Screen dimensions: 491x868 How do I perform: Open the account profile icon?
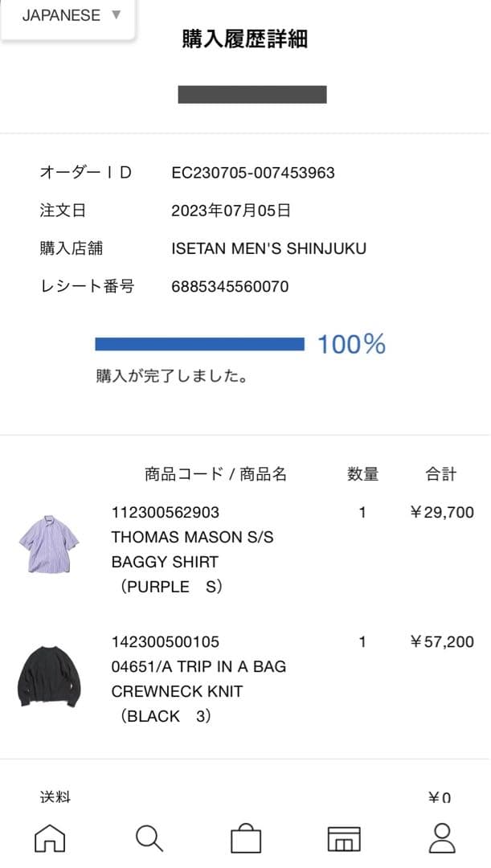443,839
